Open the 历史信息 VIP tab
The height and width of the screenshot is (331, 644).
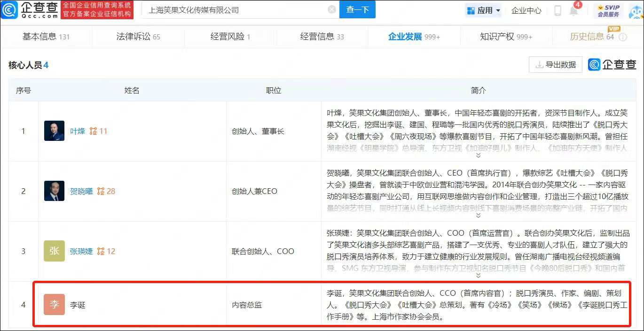click(x=592, y=37)
